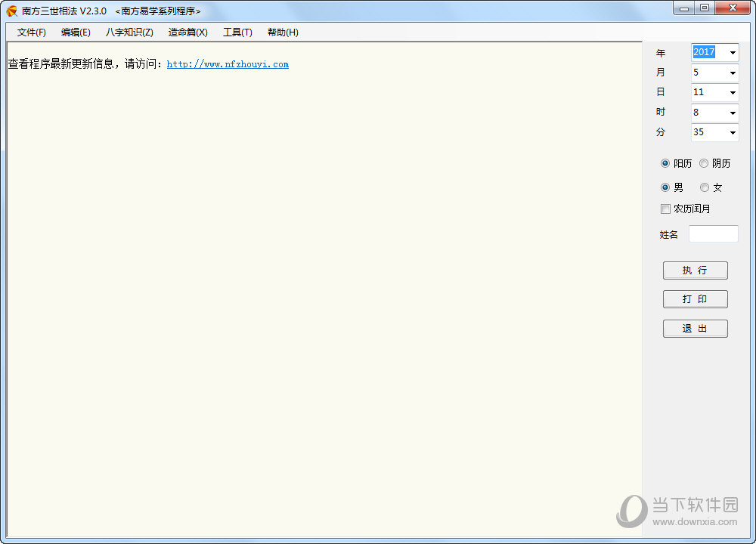Viewport: 756px width, 544px height.
Task: Open the 帮助(H) menu
Action: pyautogui.click(x=283, y=32)
